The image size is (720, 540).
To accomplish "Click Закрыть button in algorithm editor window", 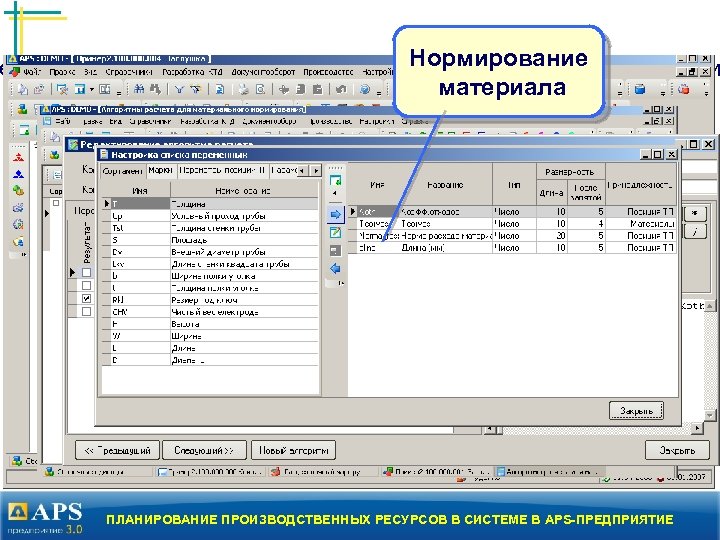I will tap(677, 450).
